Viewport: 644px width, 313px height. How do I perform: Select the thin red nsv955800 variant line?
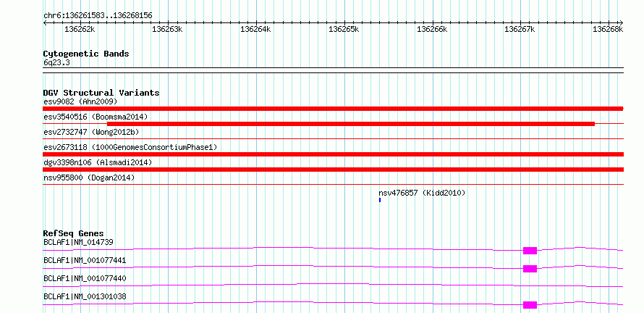tap(333, 185)
